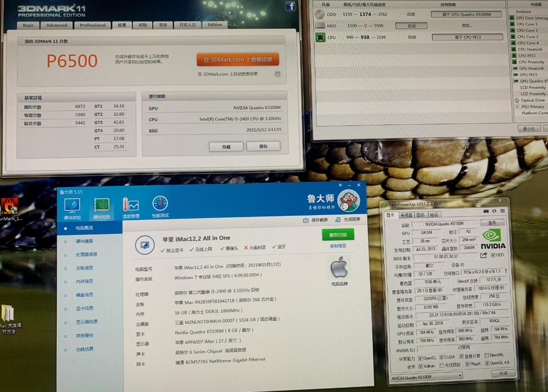This screenshot has width=548, height=392.
Task: Toggle the OpenGL 4.6 checkbox in GPU-Z
Action: click(x=487, y=363)
